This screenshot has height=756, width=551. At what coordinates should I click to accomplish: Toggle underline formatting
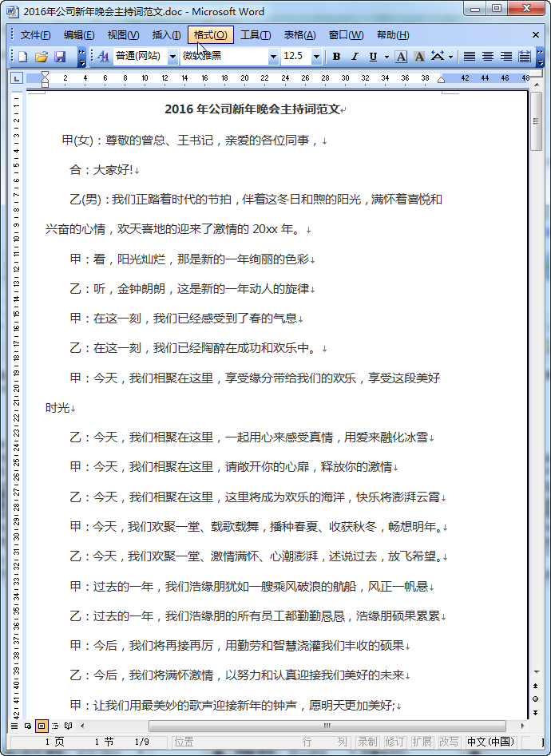pyautogui.click(x=373, y=57)
